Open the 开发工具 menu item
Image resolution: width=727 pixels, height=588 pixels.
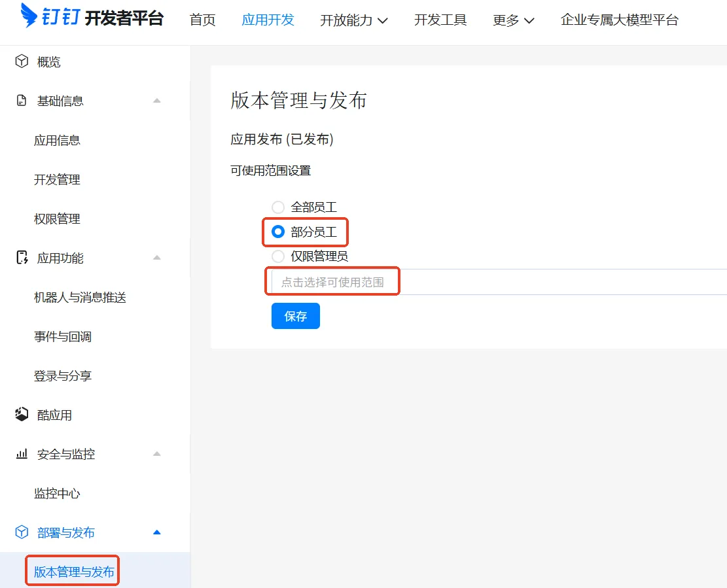[x=440, y=20]
